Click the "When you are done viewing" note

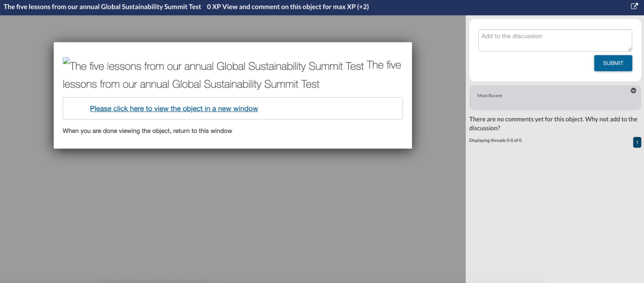click(x=147, y=131)
